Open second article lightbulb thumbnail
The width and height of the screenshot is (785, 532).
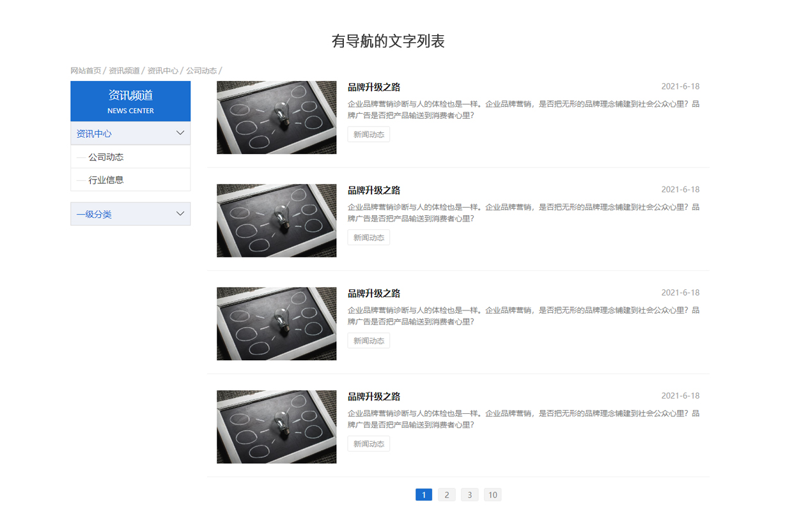(276, 220)
